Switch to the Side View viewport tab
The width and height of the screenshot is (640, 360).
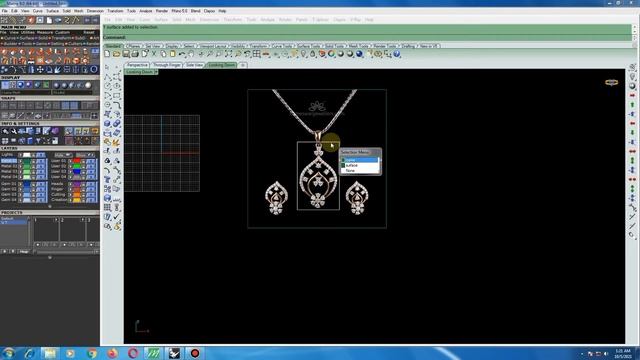(x=194, y=65)
